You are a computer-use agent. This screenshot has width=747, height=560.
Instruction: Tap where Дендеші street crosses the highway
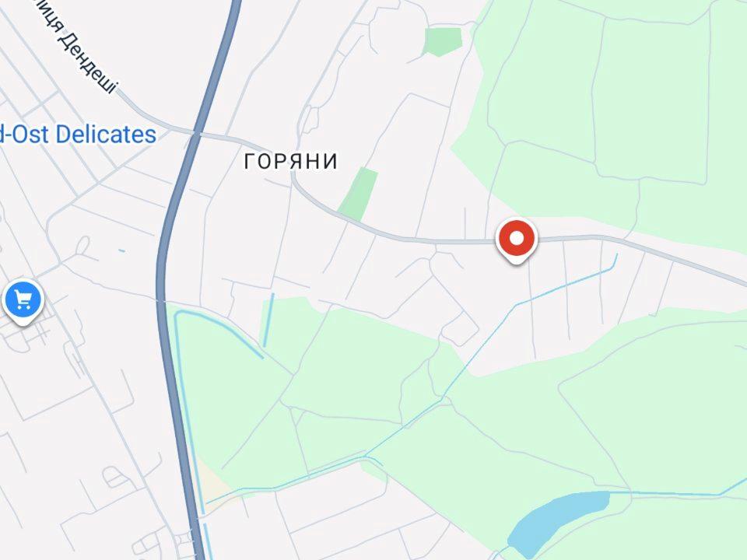coord(195,134)
